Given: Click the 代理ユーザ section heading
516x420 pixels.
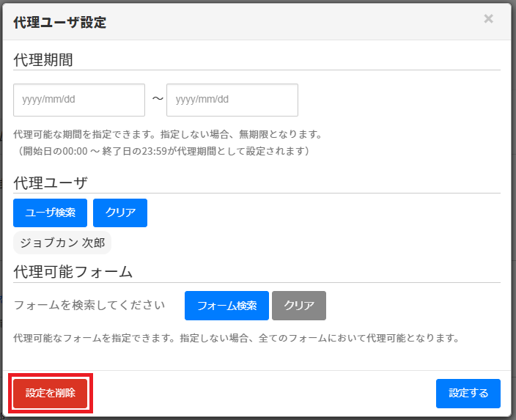Looking at the screenshot, I should tap(50, 183).
